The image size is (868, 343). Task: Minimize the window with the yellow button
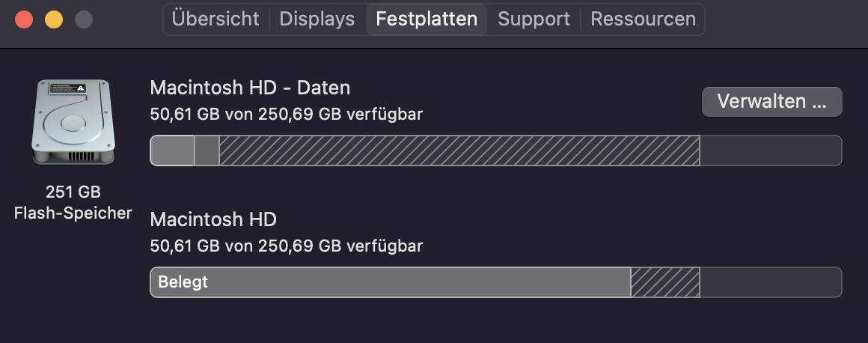(54, 19)
